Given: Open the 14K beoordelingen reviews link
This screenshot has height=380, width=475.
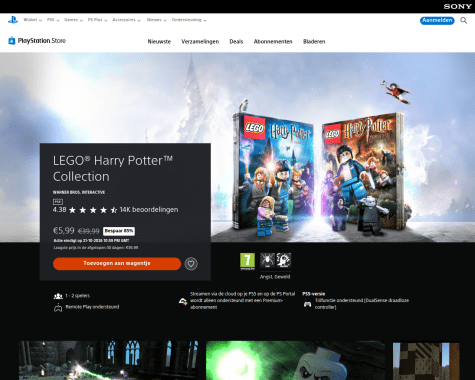Looking at the screenshot, I should [149, 210].
